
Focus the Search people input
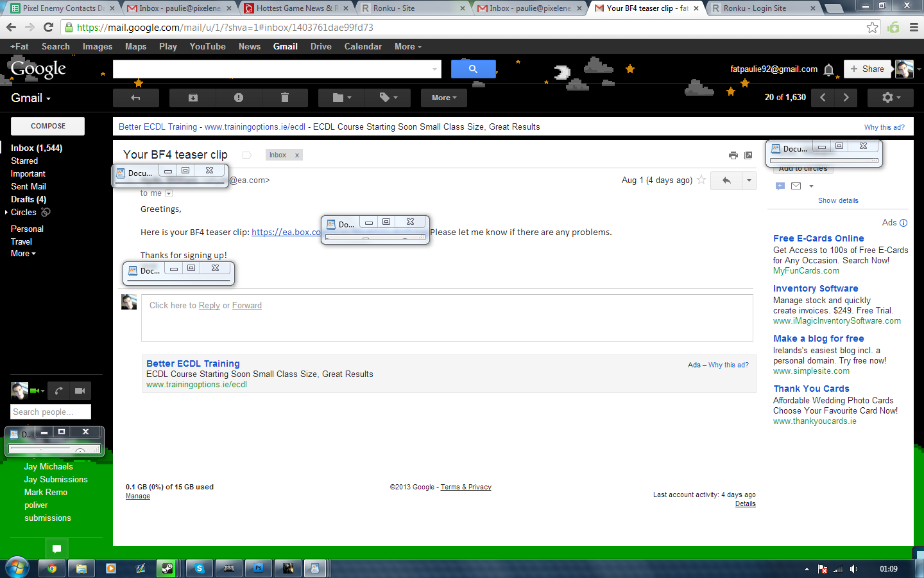(51, 412)
